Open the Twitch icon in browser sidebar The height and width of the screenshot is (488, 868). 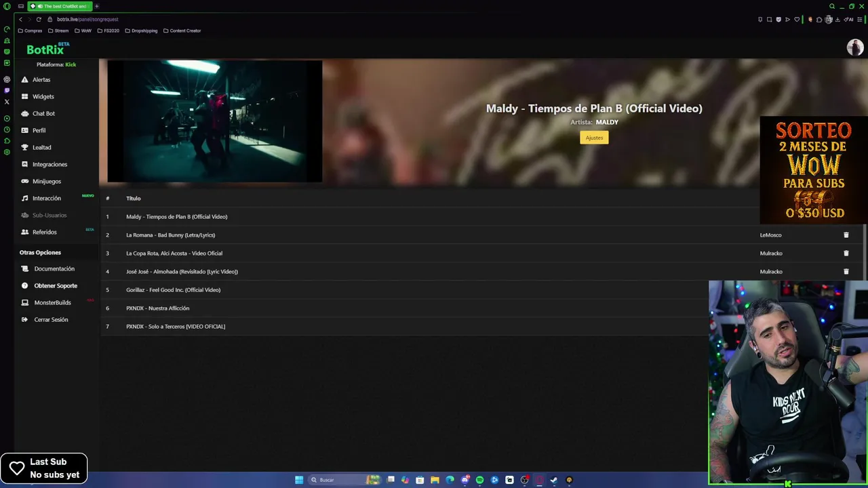(x=7, y=90)
